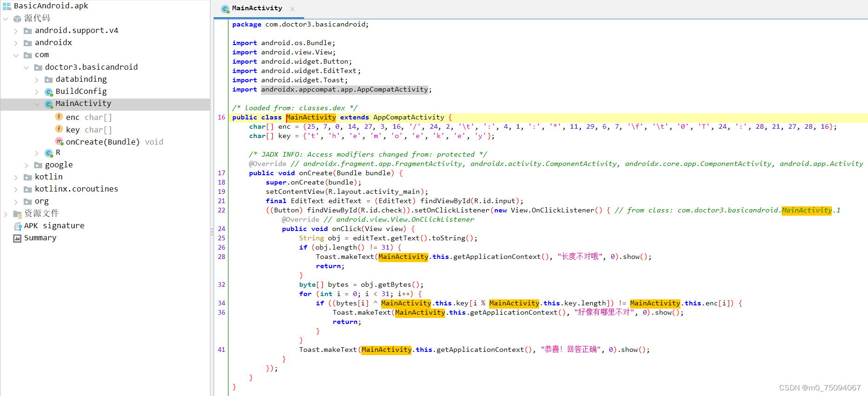Viewport: 868px width, 396px height.
Task: Click the kotlin package folder icon
Action: [28, 177]
